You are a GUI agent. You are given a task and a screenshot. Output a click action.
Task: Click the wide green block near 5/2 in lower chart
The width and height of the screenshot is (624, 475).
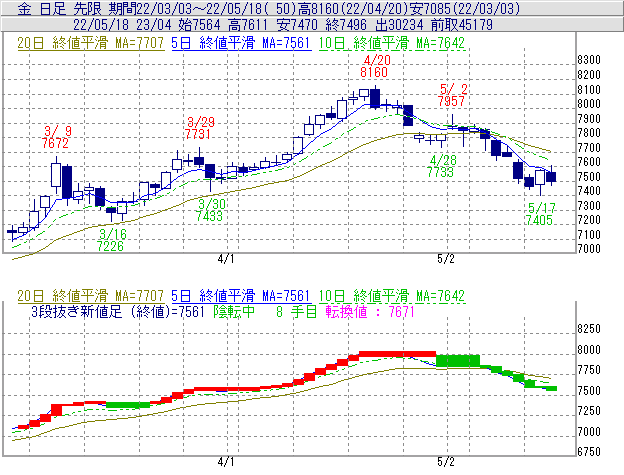click(458, 360)
